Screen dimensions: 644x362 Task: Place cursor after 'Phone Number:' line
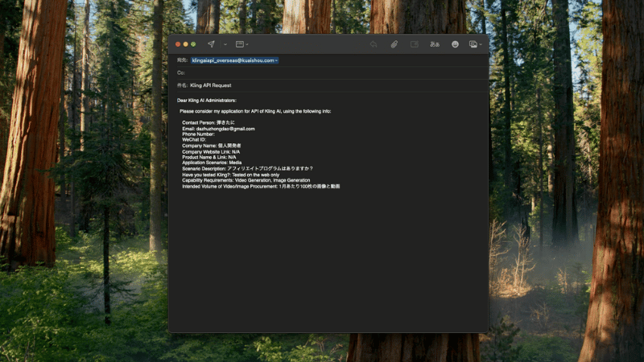click(x=217, y=134)
